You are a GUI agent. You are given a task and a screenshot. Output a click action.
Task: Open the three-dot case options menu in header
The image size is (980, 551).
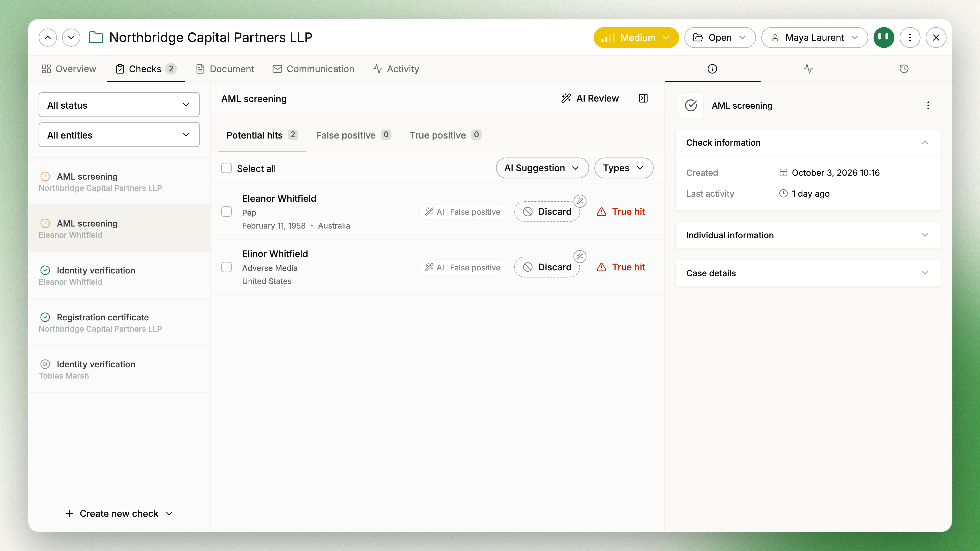click(910, 37)
